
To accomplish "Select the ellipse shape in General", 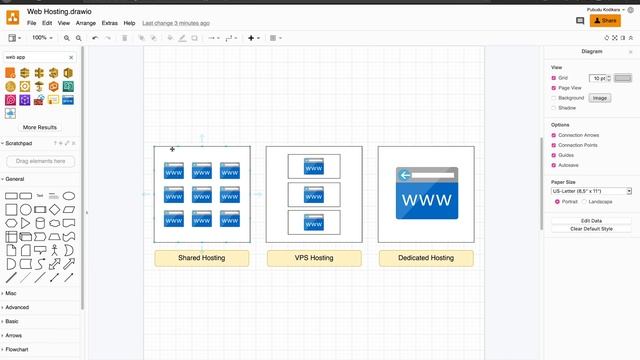I will (69, 196).
